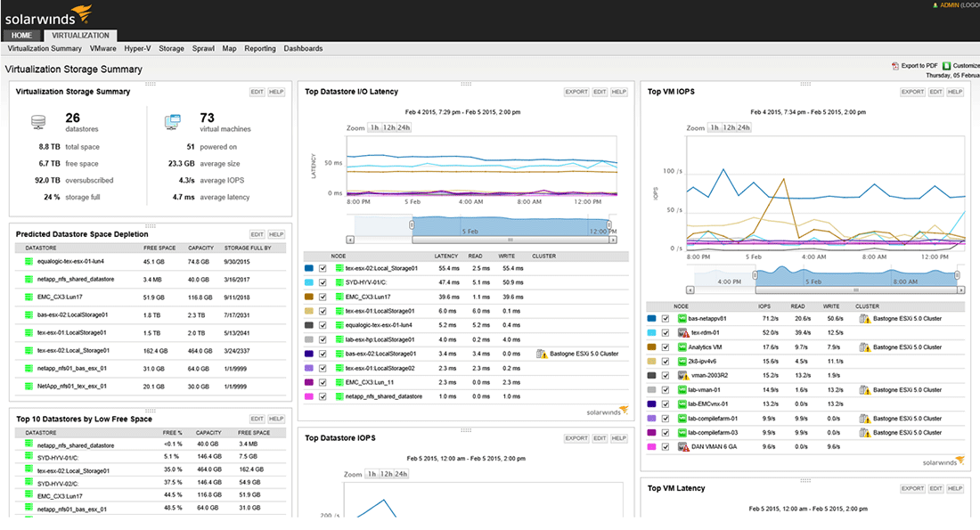The image size is (980, 530).
Task: Toggle lab-EMCvnx-01 series checkbox
Action: [666, 404]
